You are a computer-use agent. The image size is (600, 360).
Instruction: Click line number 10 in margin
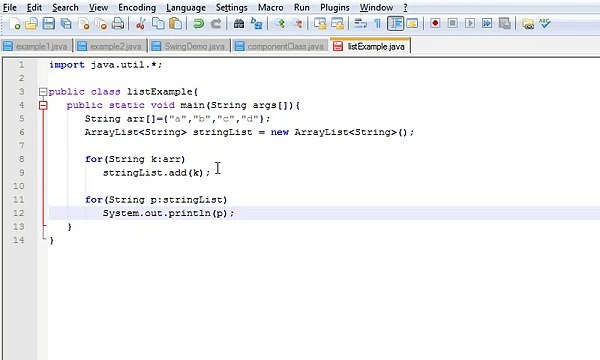pos(18,186)
